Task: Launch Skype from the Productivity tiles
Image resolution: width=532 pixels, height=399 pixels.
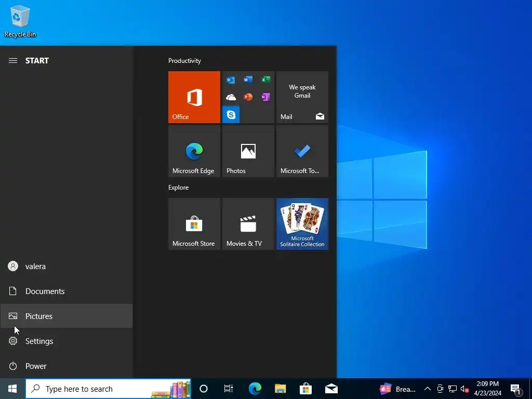Action: [x=231, y=114]
